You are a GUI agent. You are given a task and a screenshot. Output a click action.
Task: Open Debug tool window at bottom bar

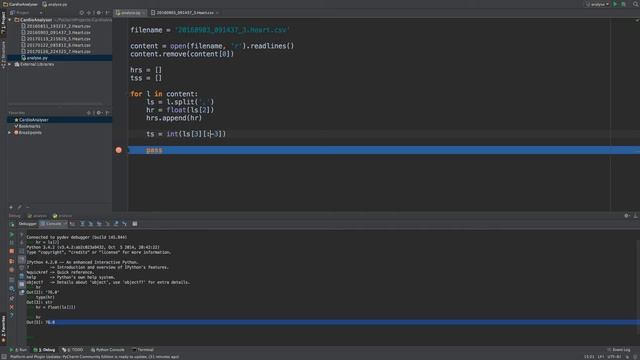(x=44, y=350)
